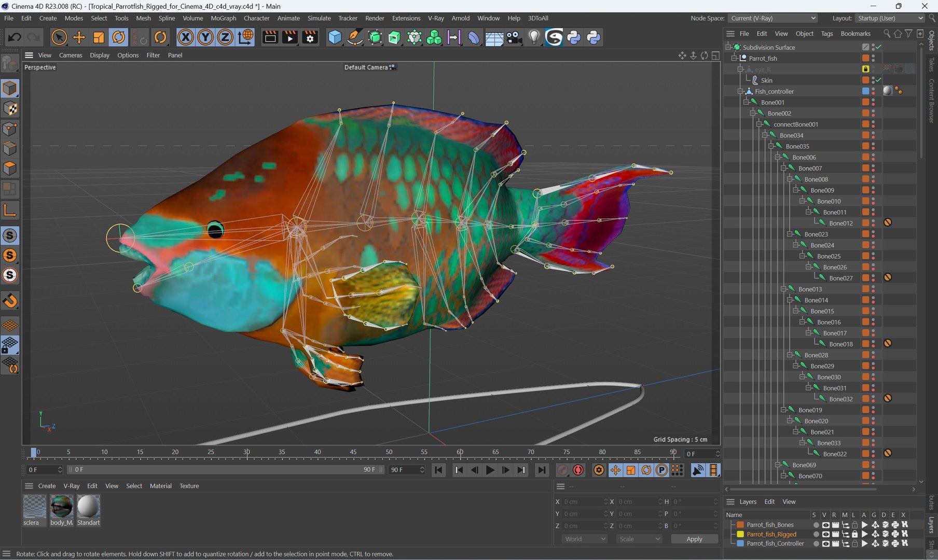Viewport: 938px width, 560px height.
Task: Select the body_M material thumbnail
Action: point(61,506)
